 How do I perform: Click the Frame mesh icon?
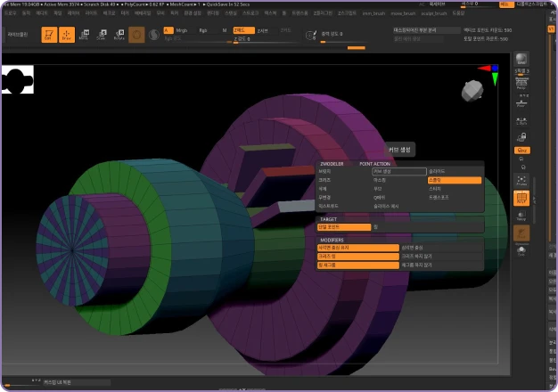point(521,181)
